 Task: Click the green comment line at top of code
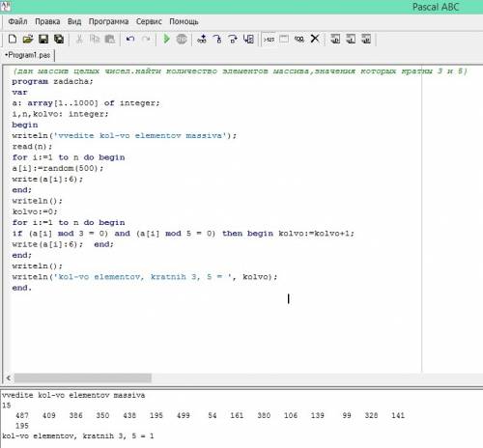pos(240,70)
